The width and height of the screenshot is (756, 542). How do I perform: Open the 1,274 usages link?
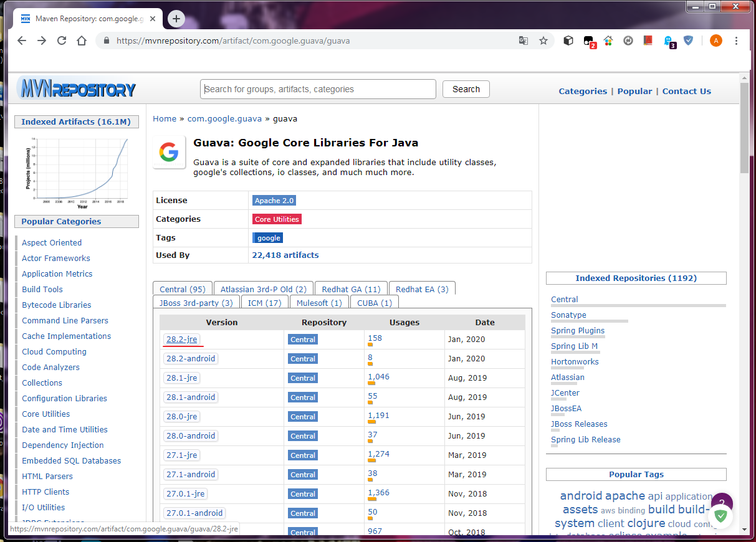[x=378, y=454]
